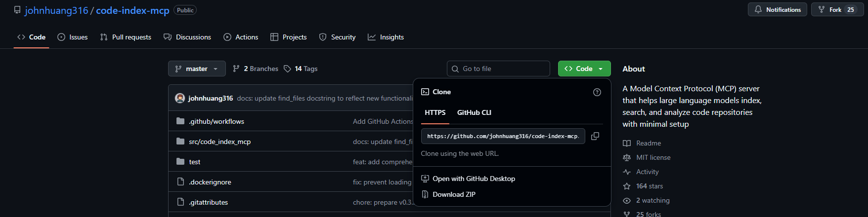Click the star icon beside 164 stars
The image size is (868, 217).
tap(627, 186)
